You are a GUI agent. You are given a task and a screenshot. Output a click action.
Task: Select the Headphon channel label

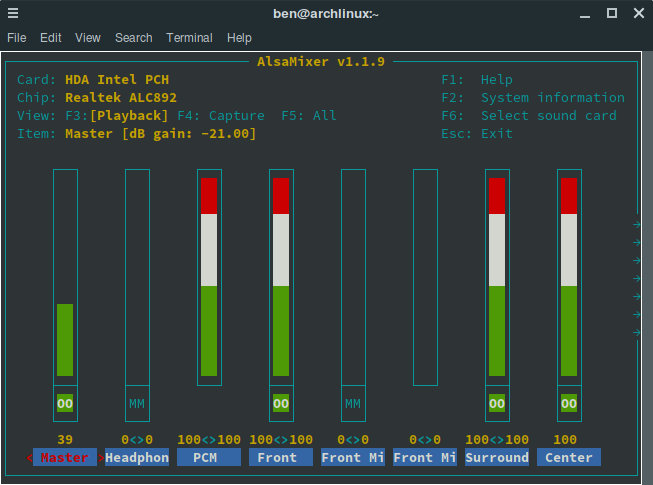pos(137,458)
